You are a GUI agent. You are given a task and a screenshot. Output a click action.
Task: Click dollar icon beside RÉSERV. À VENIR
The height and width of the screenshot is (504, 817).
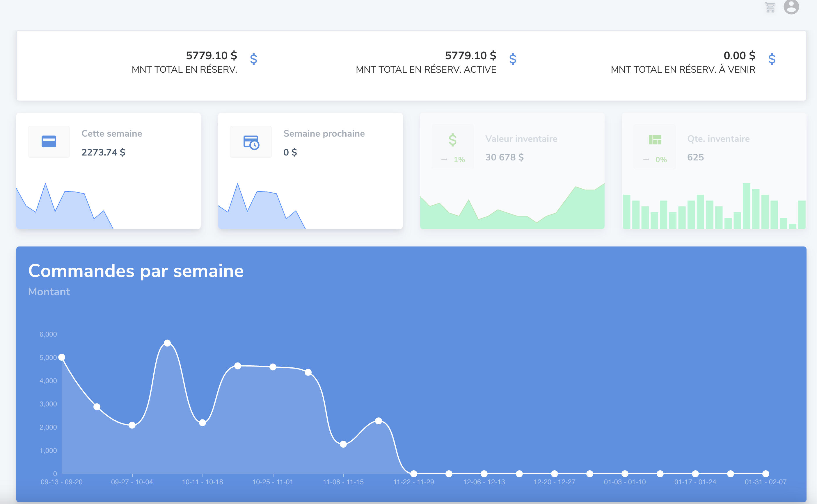pyautogui.click(x=772, y=59)
